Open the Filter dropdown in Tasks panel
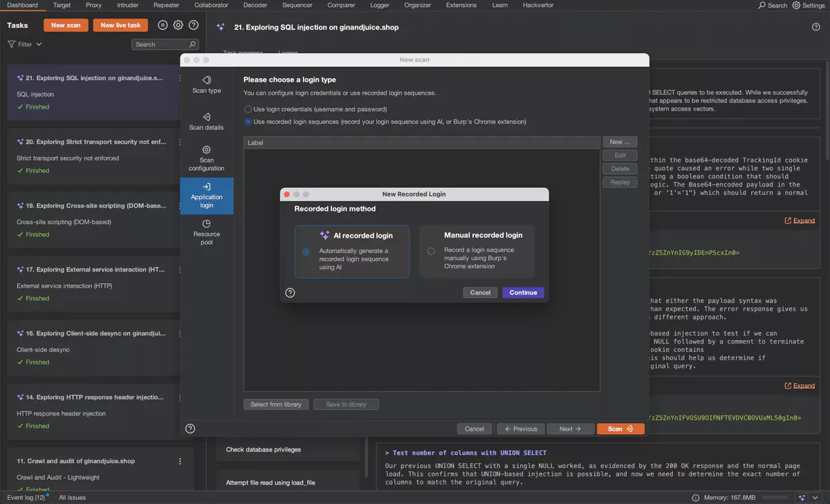This screenshot has height=504, width=830. pyautogui.click(x=24, y=44)
